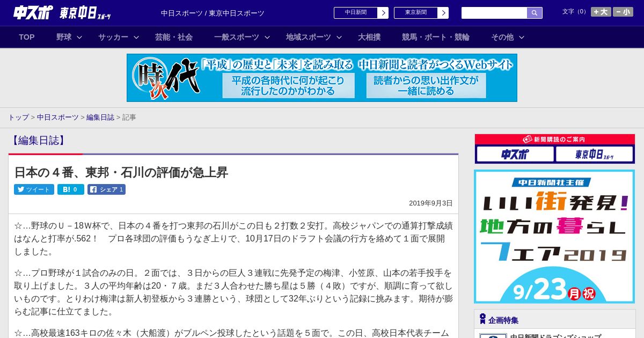Click 中日スポーツ breadcrumb link
The image size is (644, 338).
click(x=58, y=117)
